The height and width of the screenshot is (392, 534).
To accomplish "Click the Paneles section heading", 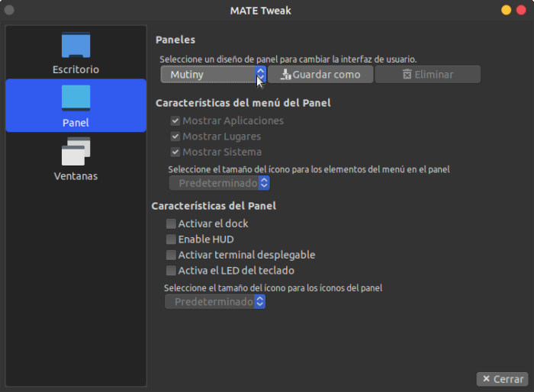I will 175,40.
